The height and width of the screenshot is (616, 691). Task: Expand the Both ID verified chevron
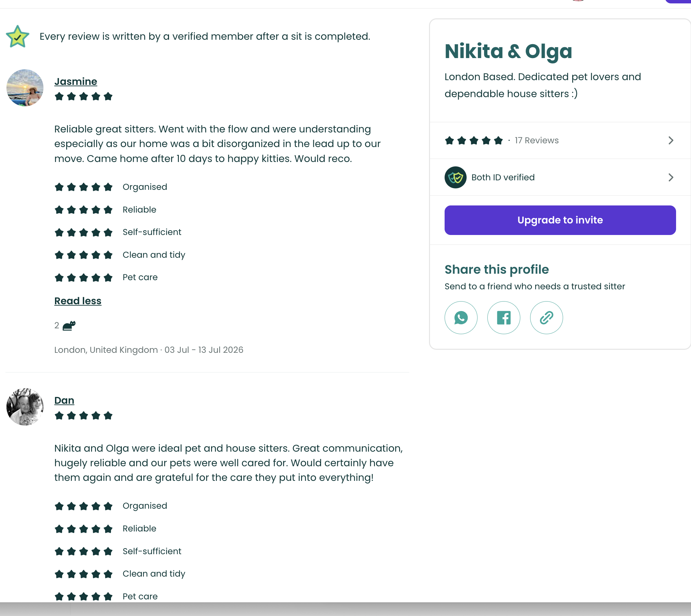pos(671,177)
